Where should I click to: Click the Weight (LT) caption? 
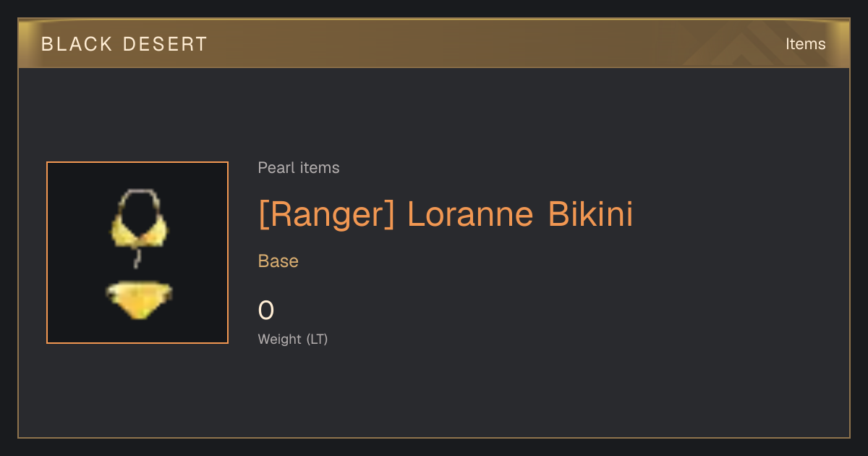(x=293, y=339)
